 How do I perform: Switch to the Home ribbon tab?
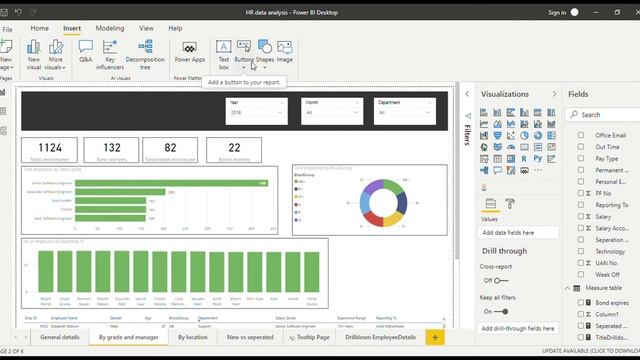[40, 28]
